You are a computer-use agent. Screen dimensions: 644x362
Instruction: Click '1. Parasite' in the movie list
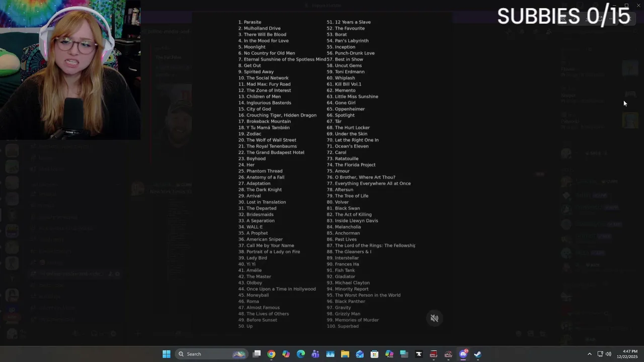tap(250, 22)
